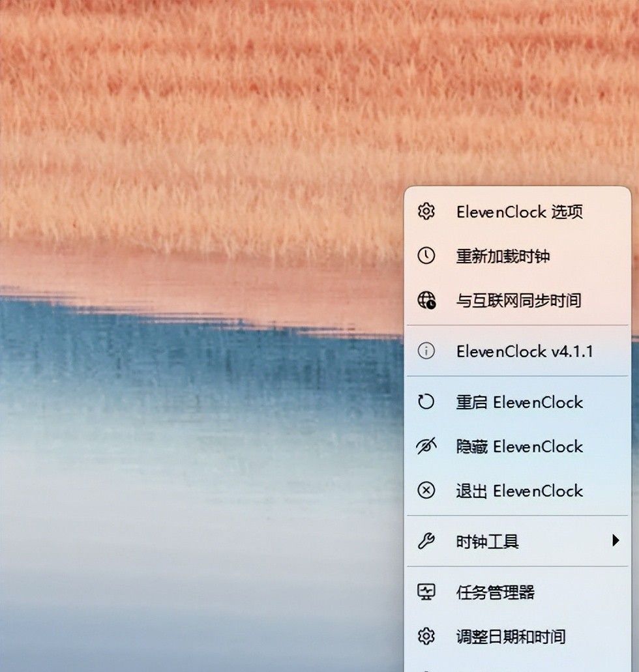The height and width of the screenshot is (672, 639).
Task: Click the gear icon next to 调整日期和时间
Action: coord(426,635)
